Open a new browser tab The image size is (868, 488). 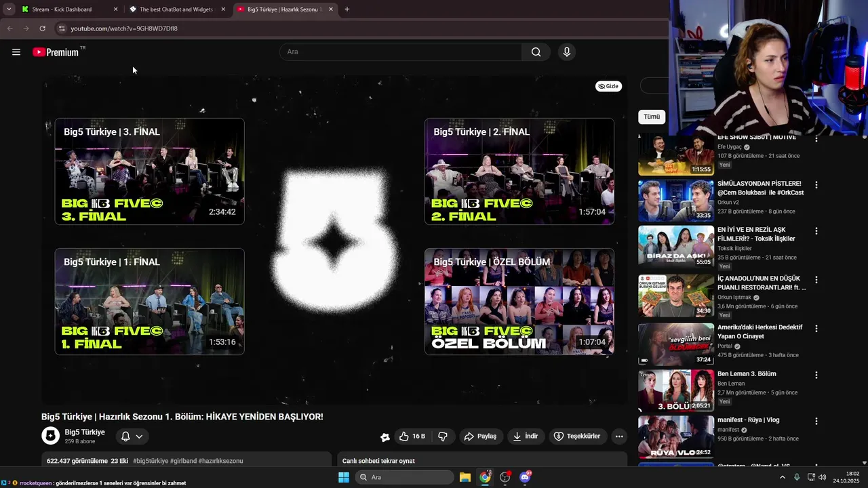pos(347,9)
